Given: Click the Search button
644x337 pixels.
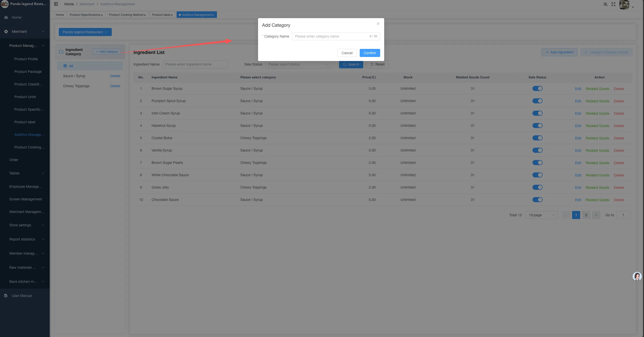Looking at the screenshot, I should click(351, 64).
